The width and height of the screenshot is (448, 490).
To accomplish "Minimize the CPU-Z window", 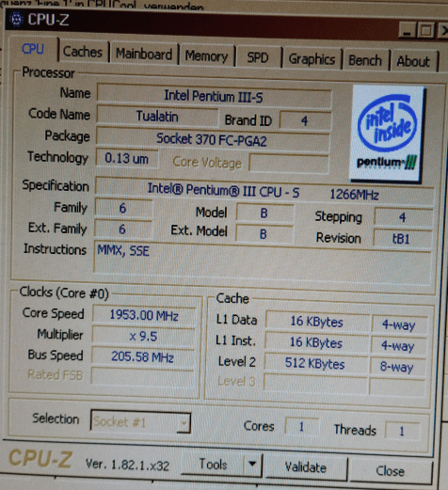I will click(408, 31).
